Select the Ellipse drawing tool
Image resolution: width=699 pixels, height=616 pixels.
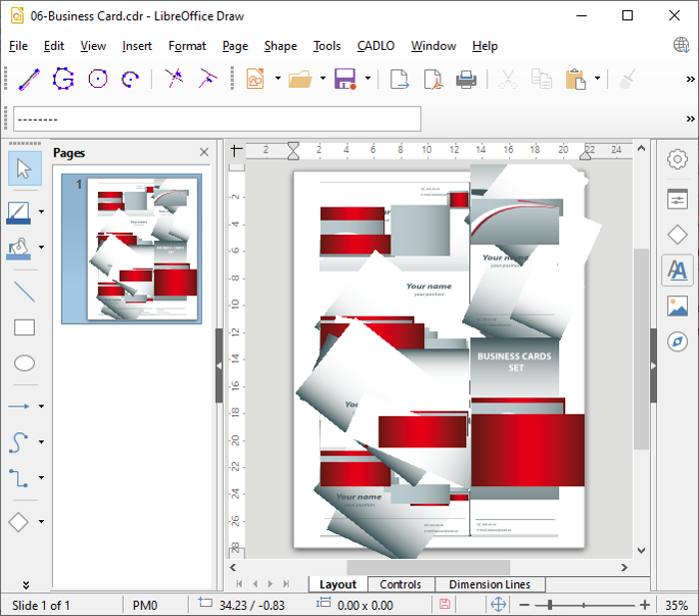point(24,363)
